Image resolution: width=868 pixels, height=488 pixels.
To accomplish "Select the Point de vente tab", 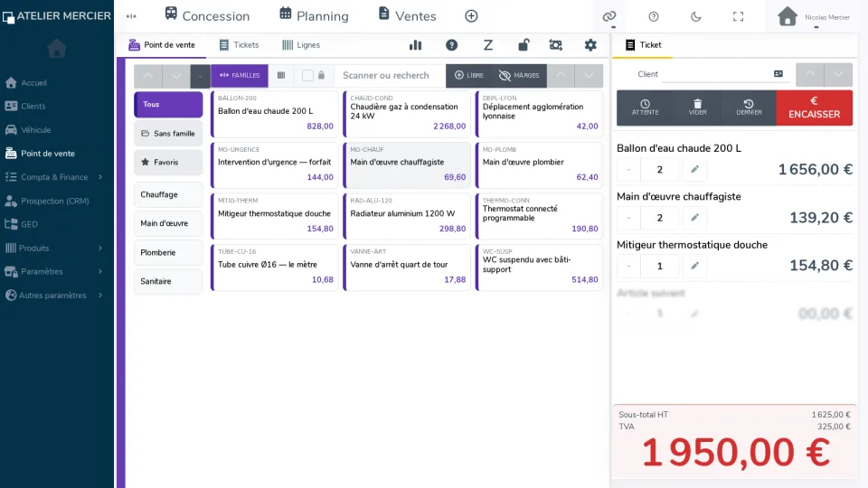I will point(162,45).
